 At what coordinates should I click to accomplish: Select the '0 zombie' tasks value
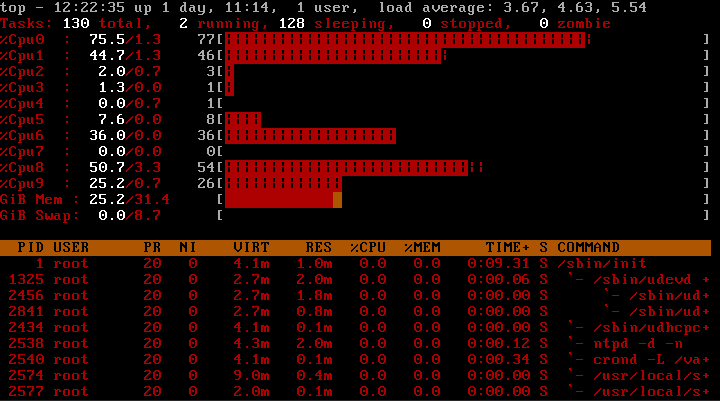tap(574, 24)
